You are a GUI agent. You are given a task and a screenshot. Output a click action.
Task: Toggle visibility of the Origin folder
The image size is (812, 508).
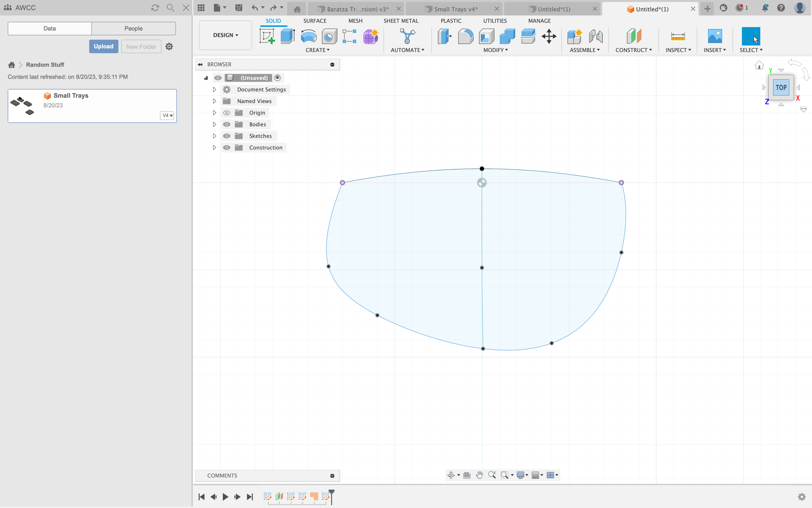pos(227,112)
